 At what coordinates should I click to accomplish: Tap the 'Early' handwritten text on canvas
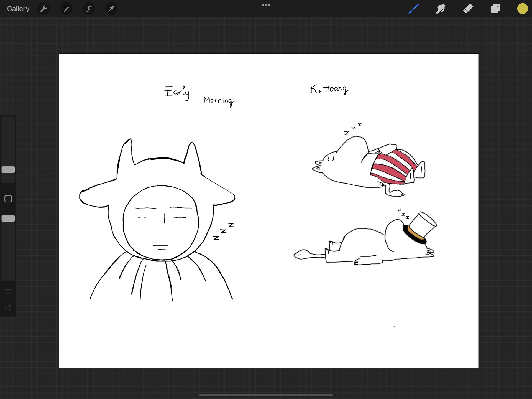(x=177, y=92)
